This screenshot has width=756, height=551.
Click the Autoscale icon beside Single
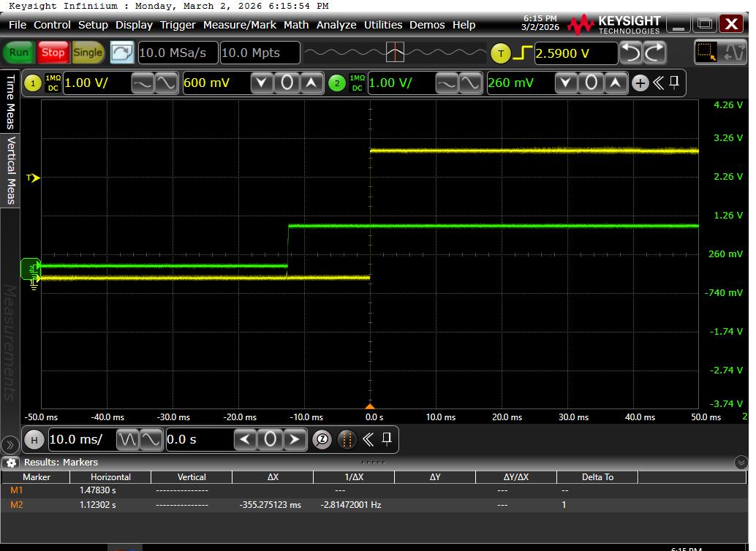coord(122,53)
